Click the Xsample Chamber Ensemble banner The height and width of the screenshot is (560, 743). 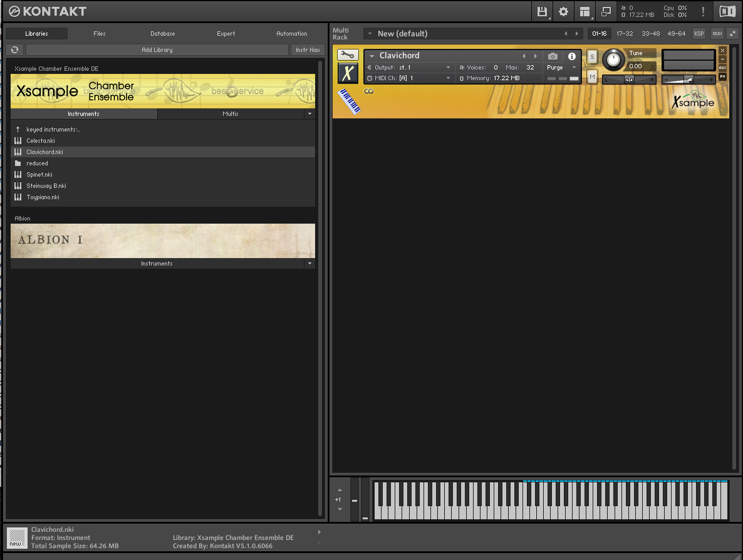tap(162, 91)
